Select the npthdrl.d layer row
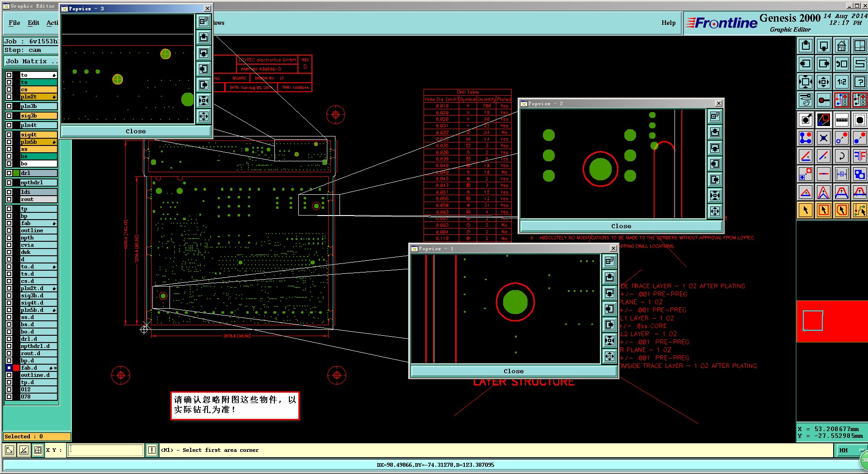The width and height of the screenshot is (868, 474). coord(38,346)
